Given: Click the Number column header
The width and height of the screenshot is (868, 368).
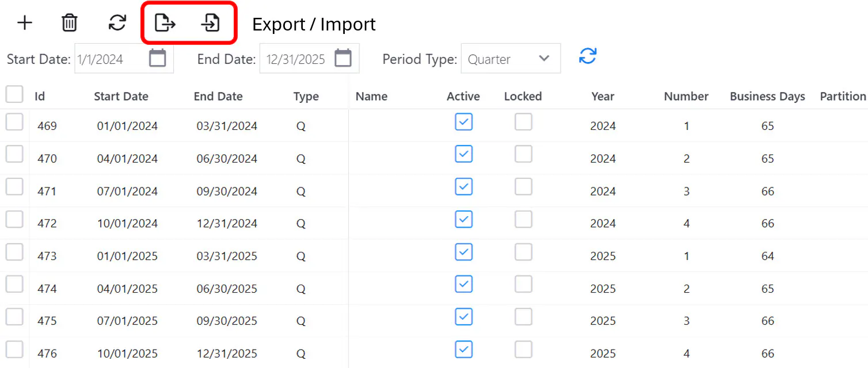Looking at the screenshot, I should point(686,97).
